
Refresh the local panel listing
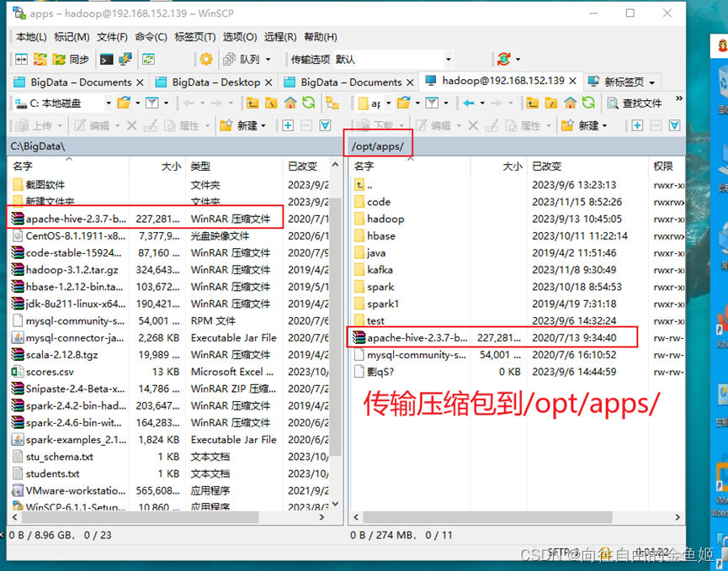pos(309,103)
